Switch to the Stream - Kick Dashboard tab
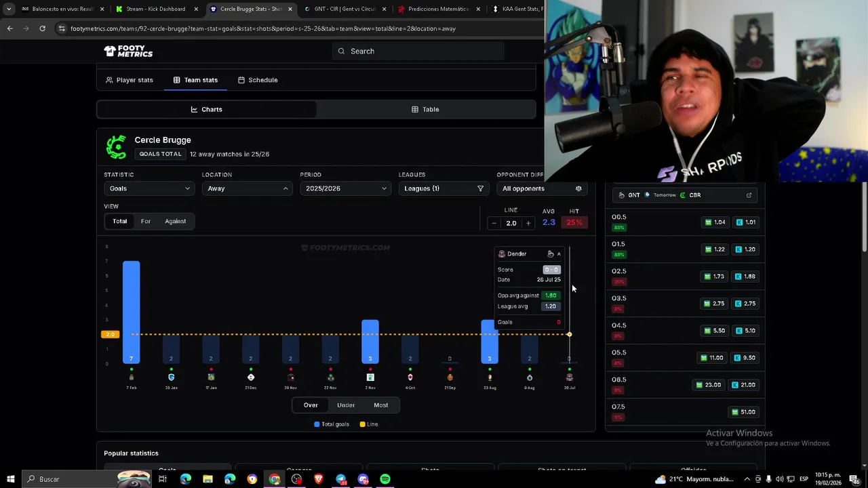This screenshot has width=868, height=488. pos(156,9)
